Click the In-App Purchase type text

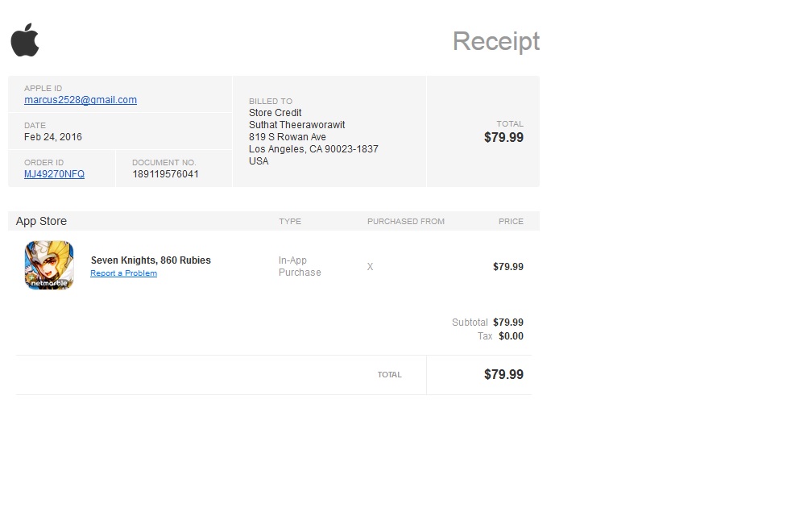click(x=300, y=266)
